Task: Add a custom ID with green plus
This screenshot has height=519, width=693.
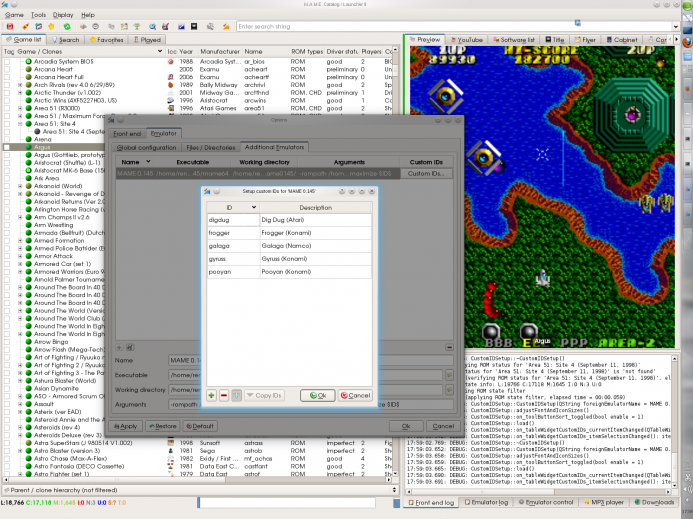Action: (x=211, y=395)
